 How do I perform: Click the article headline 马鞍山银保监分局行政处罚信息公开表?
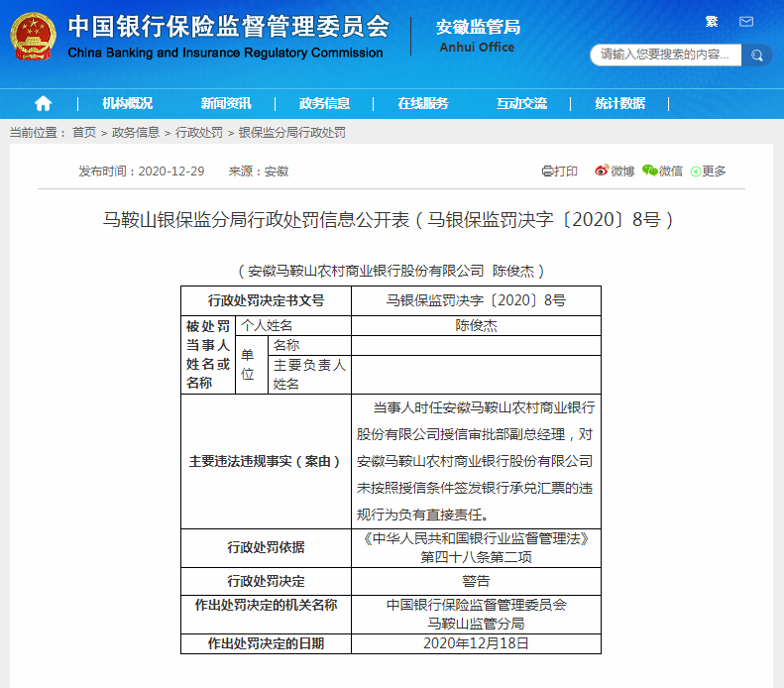388,219
